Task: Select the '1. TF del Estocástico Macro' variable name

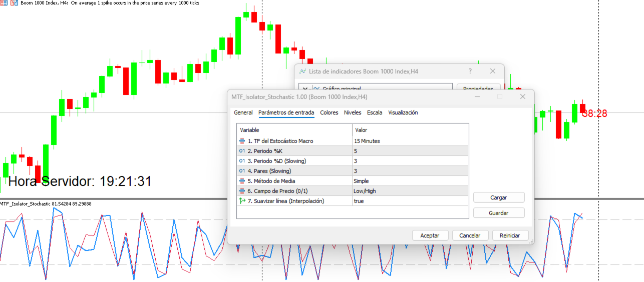Action: pyautogui.click(x=280, y=141)
